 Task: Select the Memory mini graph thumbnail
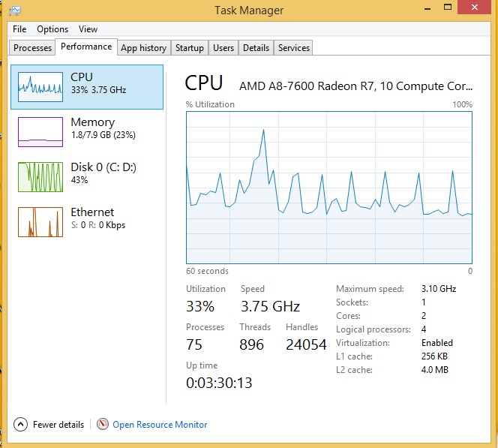[x=40, y=132]
